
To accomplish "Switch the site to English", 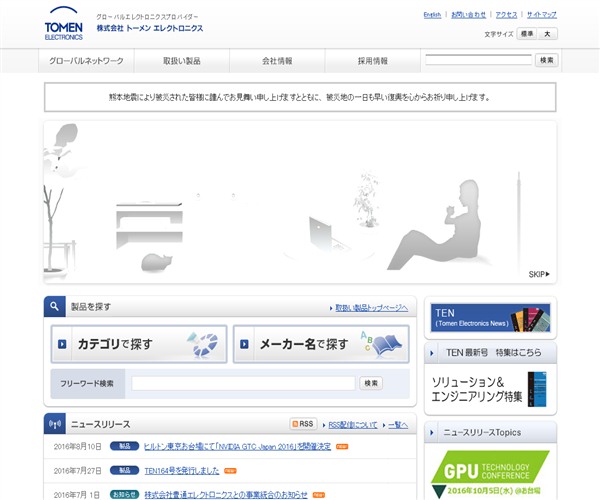I will point(432,15).
